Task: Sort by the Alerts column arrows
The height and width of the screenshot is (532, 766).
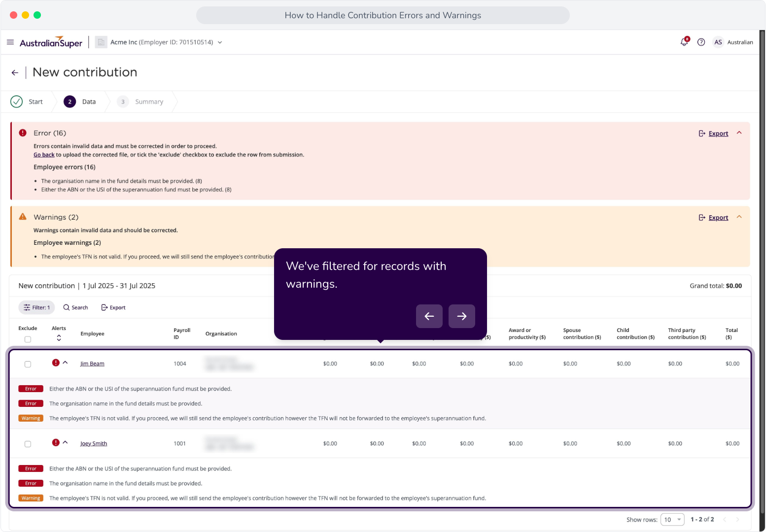Action: pyautogui.click(x=59, y=338)
